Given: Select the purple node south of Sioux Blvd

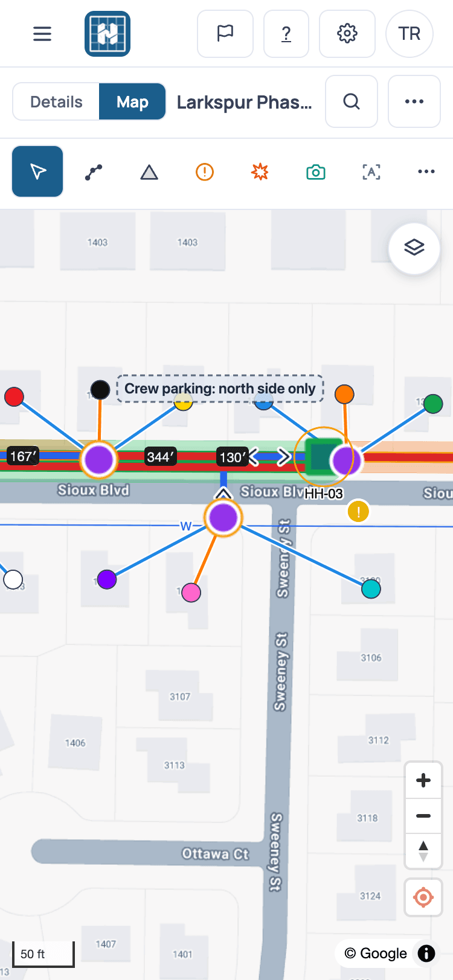Looking at the screenshot, I should tap(223, 518).
